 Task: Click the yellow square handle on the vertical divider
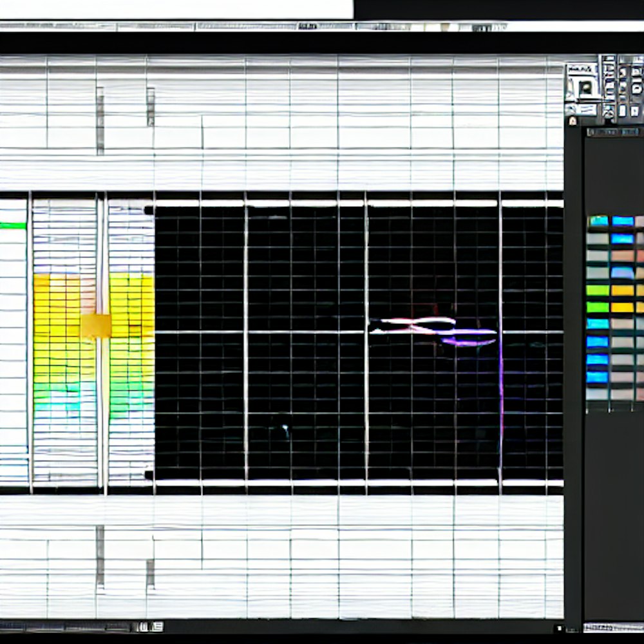click(96, 326)
